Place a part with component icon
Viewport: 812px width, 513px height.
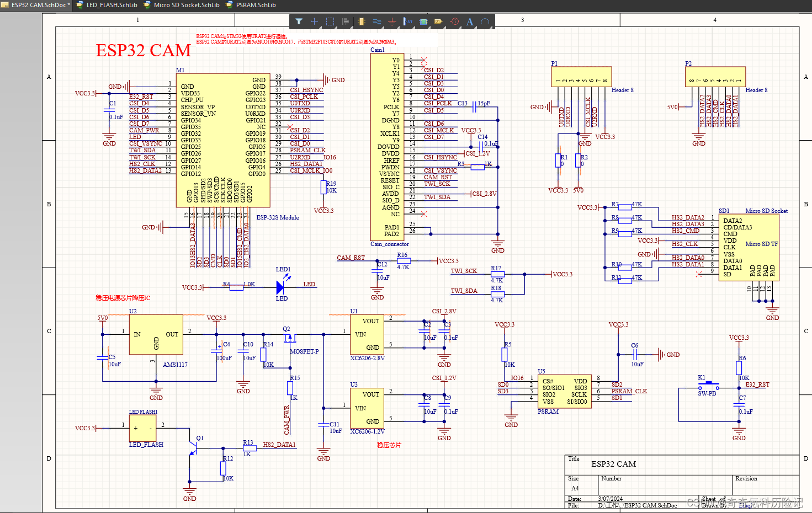pos(361,22)
